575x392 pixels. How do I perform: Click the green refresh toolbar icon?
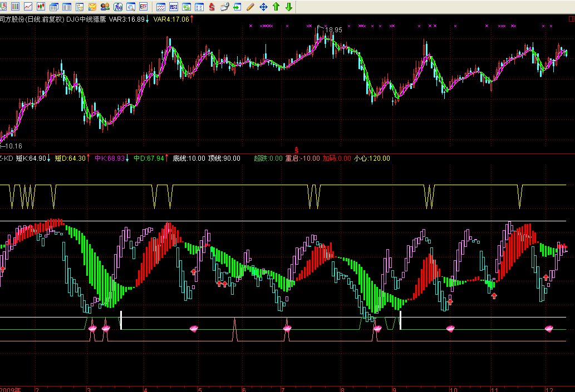pyautogui.click(x=186, y=7)
